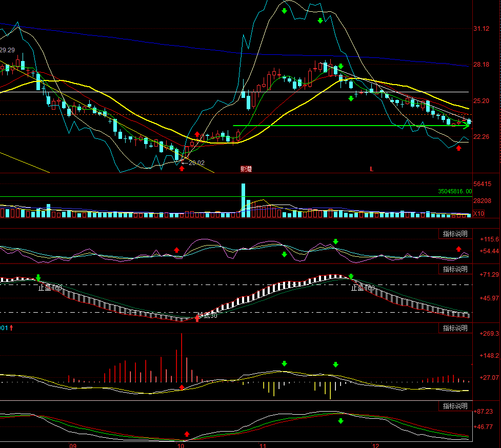Select the green 35045816.00 volume value
Viewport: 501px width, 448px height.
(455, 191)
